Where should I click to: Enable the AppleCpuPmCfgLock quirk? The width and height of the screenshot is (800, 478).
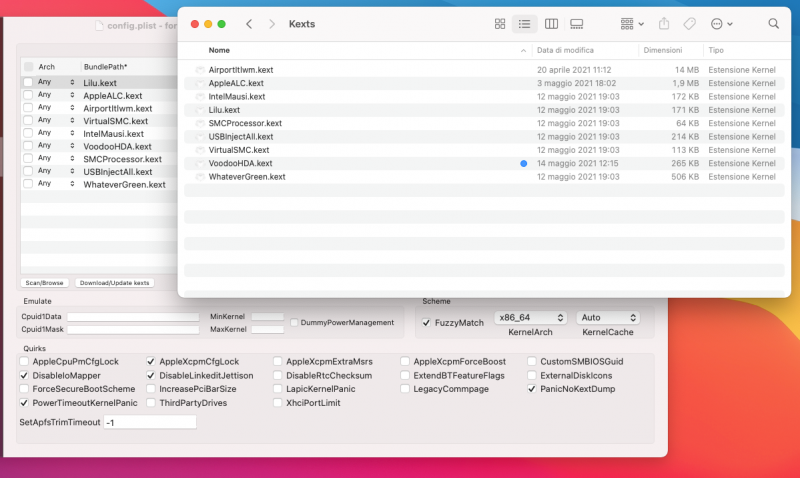(x=24, y=361)
